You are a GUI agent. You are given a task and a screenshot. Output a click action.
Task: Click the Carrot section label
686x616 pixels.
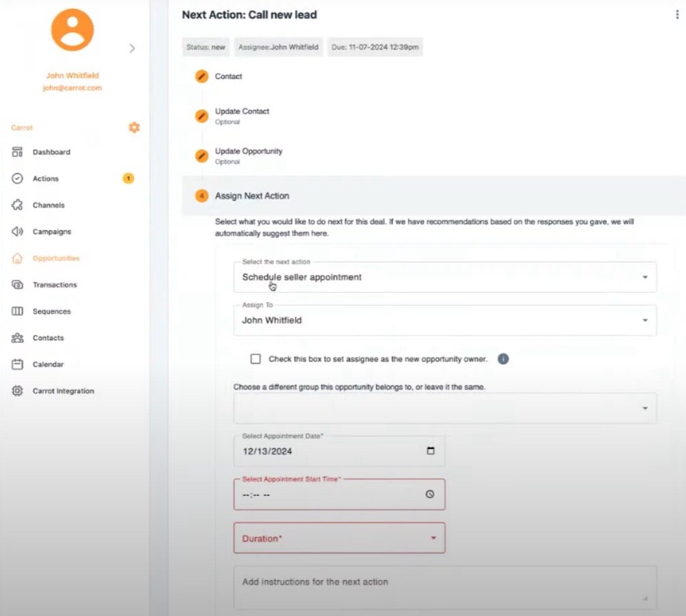coord(22,128)
